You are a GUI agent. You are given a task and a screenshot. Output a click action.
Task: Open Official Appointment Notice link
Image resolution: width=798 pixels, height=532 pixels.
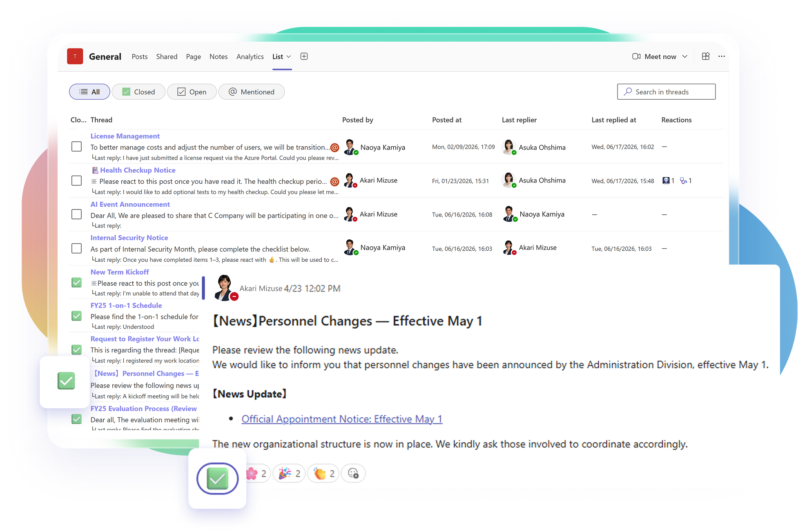pos(342,419)
